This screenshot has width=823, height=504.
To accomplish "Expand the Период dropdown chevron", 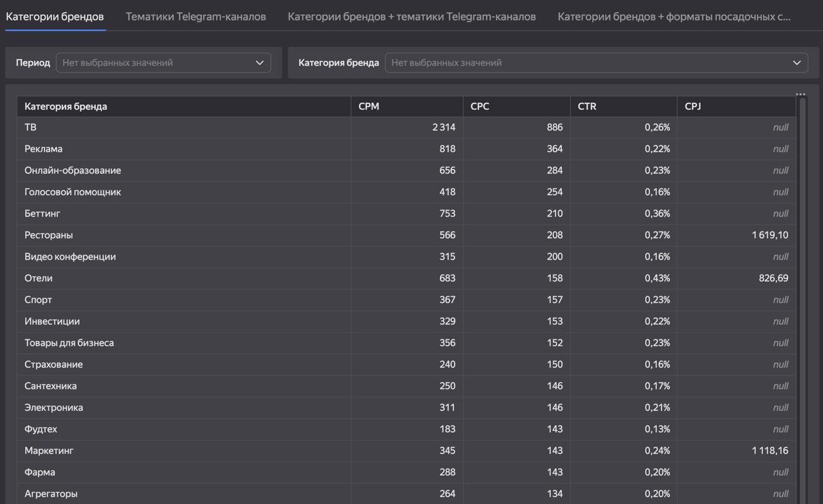I will [260, 63].
